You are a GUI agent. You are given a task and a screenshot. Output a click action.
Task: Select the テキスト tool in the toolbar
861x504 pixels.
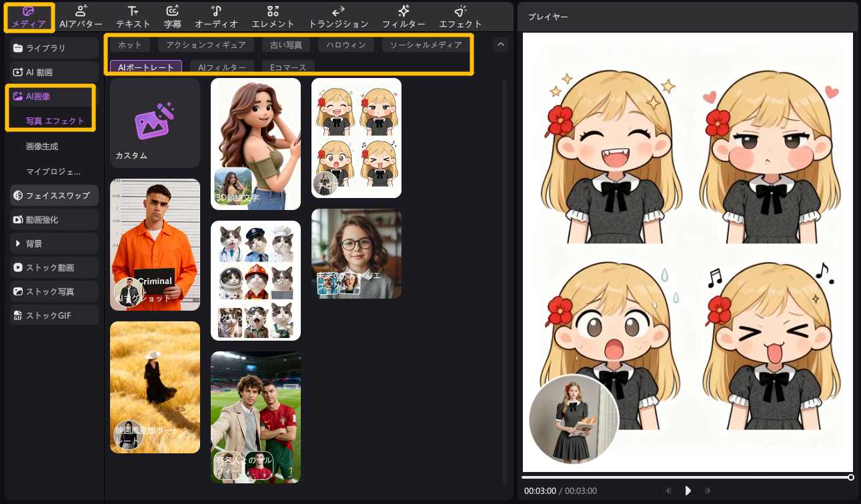pos(133,17)
